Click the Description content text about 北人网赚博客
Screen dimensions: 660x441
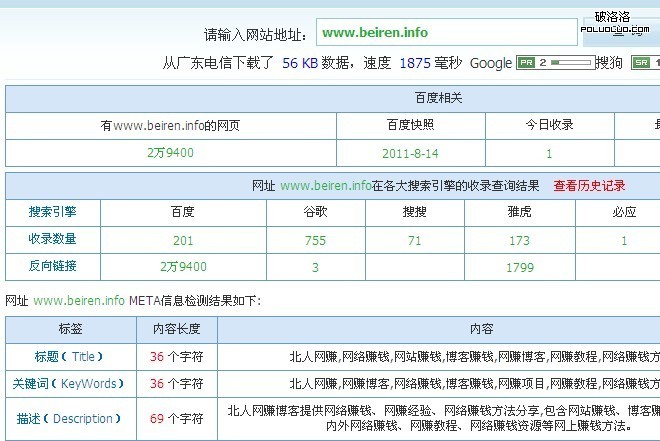444,418
